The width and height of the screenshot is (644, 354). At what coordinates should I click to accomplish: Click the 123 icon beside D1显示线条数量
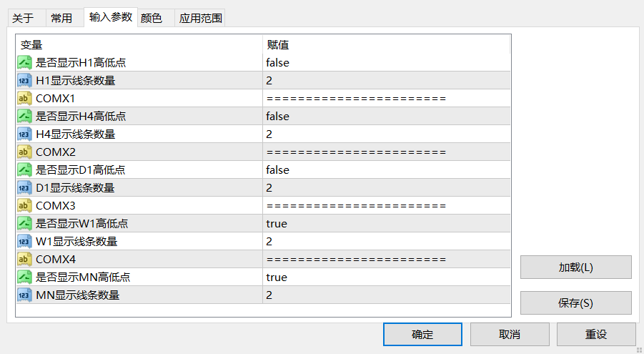[24, 188]
